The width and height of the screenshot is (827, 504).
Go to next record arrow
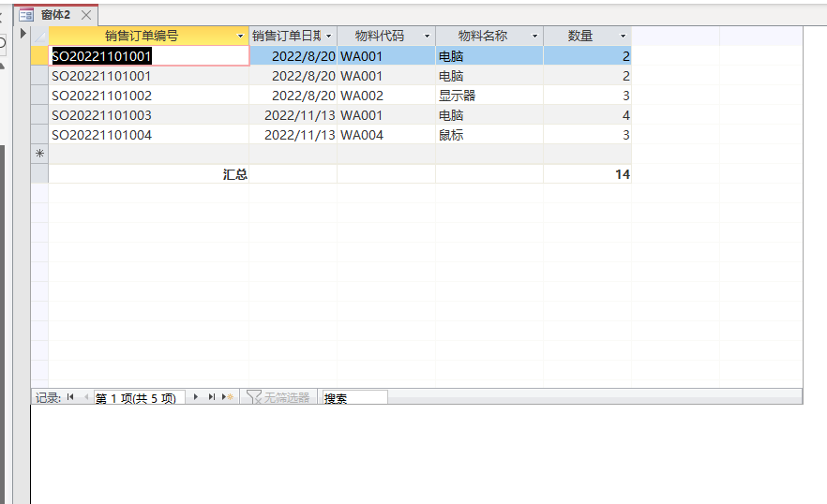(196, 397)
